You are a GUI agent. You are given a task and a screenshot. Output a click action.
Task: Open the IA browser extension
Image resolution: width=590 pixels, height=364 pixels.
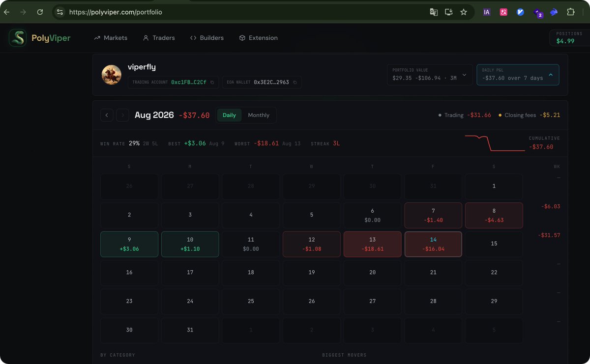tap(487, 12)
